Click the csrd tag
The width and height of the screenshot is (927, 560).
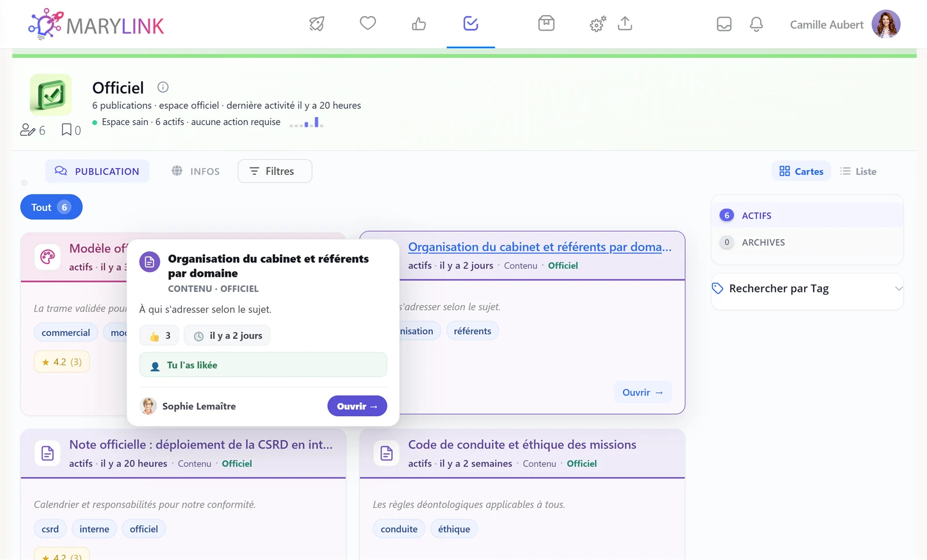click(x=50, y=529)
